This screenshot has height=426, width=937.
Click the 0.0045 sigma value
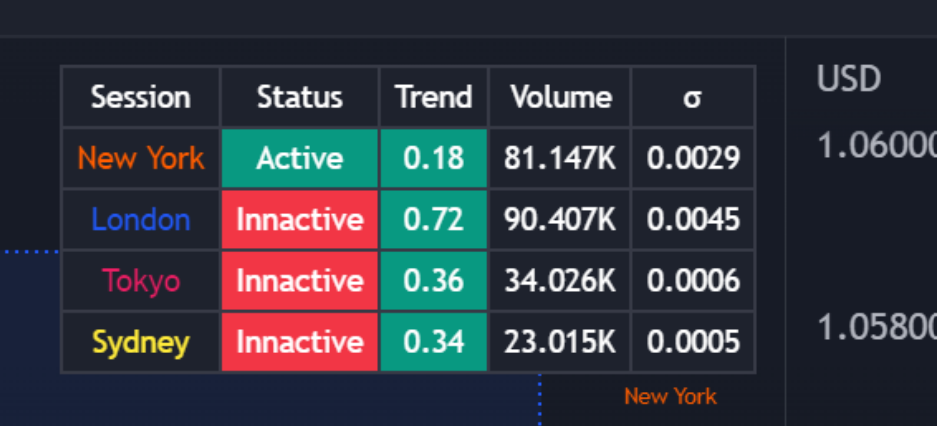tap(693, 220)
